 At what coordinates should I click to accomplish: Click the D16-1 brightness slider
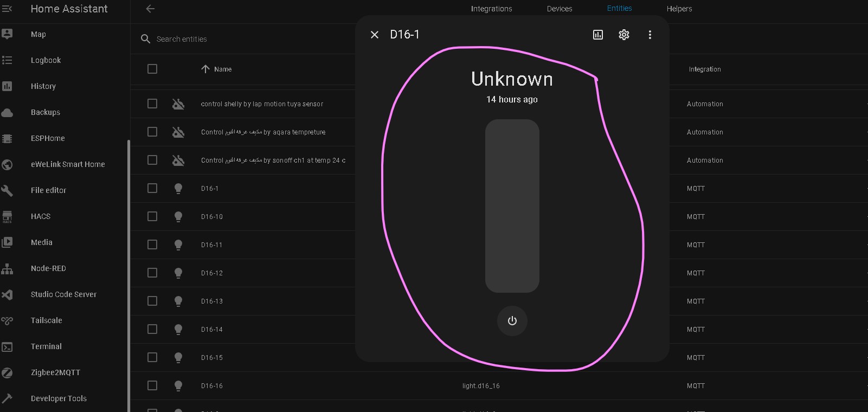point(512,206)
